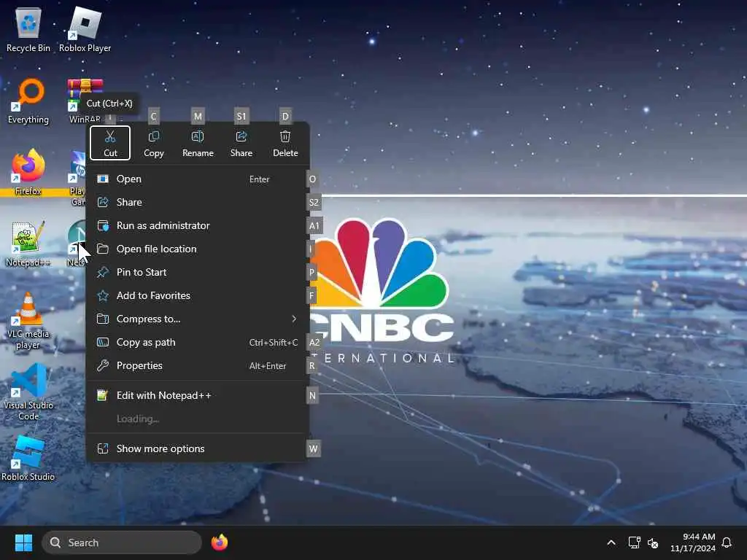747x560 pixels.
Task: Select the Everything search desktop icon
Action: coord(28,101)
